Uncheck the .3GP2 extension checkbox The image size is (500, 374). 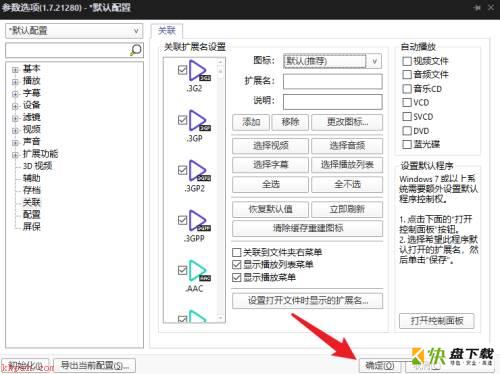point(182,170)
